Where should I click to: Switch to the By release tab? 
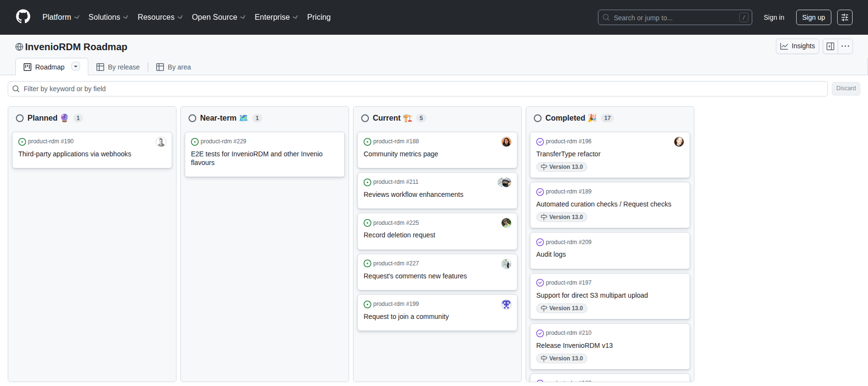118,67
